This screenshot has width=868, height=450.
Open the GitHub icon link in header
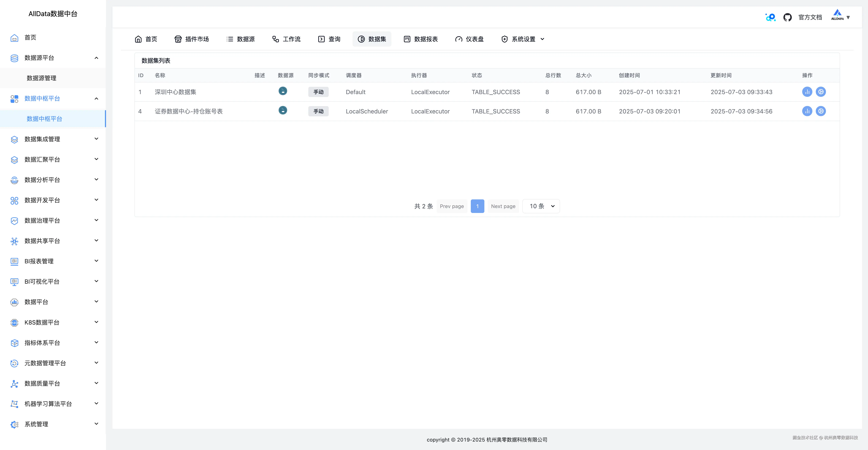(787, 17)
